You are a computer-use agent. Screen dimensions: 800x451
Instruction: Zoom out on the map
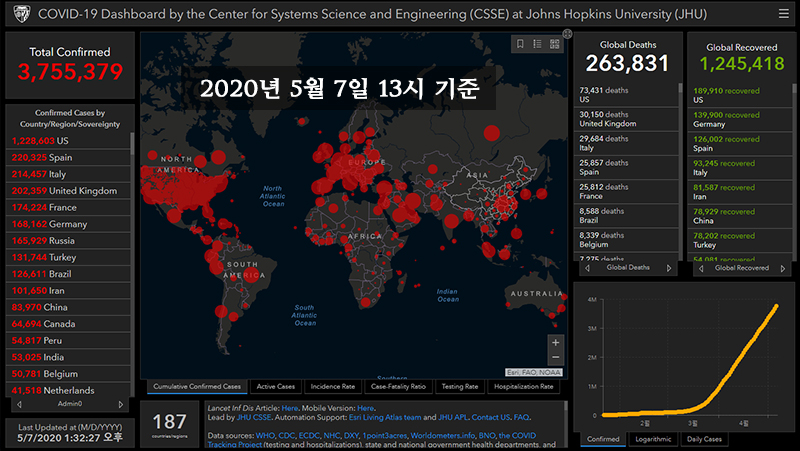(556, 357)
